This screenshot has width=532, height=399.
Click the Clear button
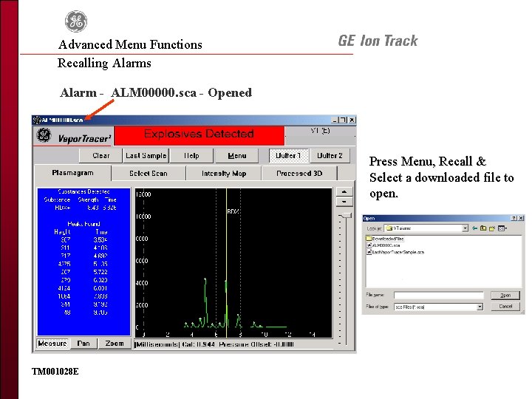tap(100, 156)
